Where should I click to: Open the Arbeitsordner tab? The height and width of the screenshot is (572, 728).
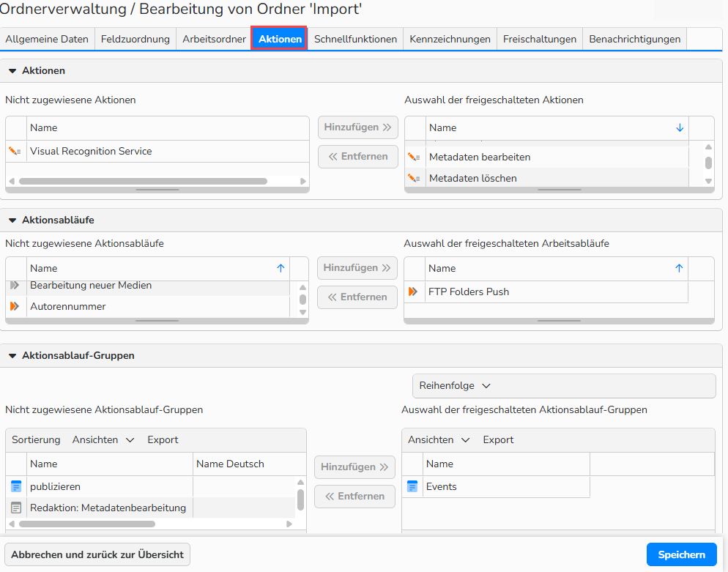pos(214,39)
